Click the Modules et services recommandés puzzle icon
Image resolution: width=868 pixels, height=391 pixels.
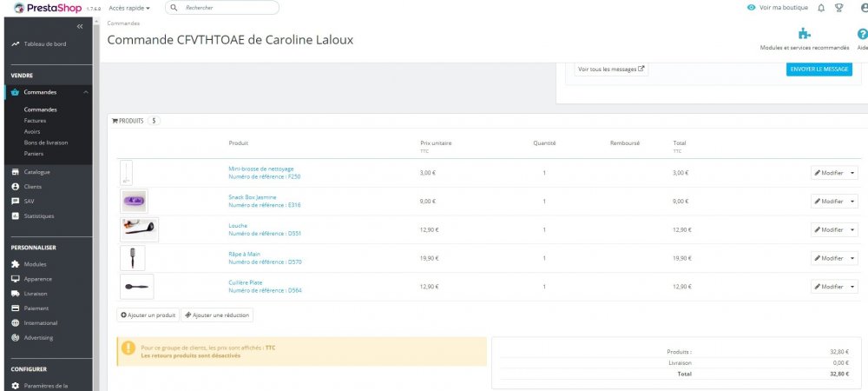click(x=804, y=35)
